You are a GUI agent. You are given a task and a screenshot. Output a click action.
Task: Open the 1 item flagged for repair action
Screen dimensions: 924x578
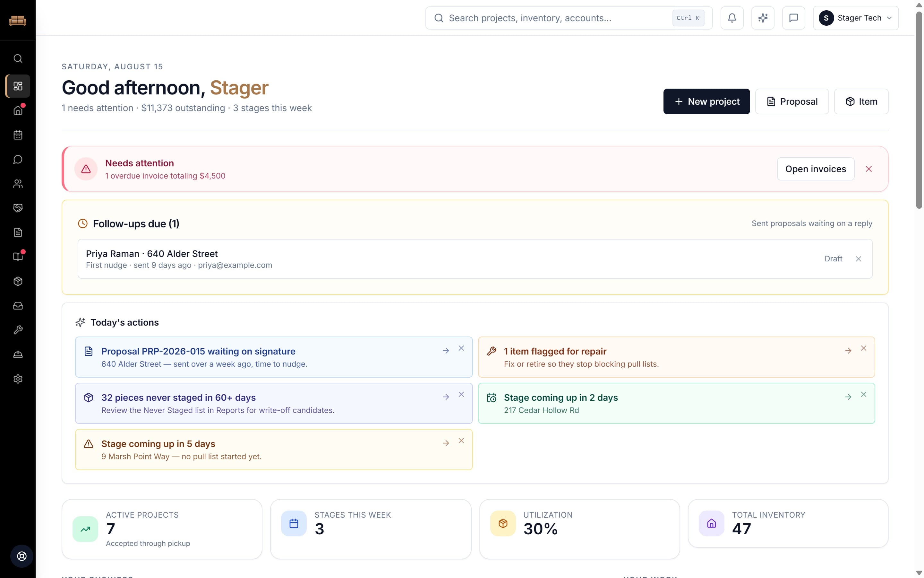pyautogui.click(x=676, y=357)
